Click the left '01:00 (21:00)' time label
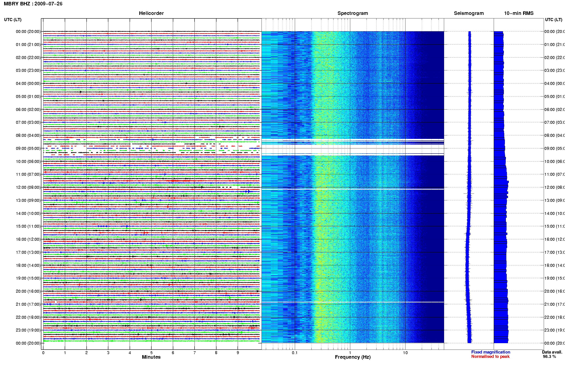Viewport: 588px width, 368px height. pyautogui.click(x=28, y=44)
